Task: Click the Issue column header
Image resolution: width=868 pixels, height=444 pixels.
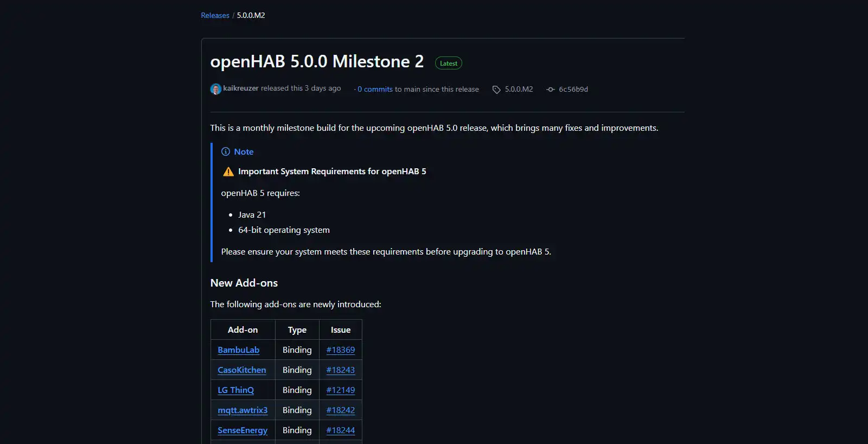Action: pyautogui.click(x=341, y=330)
